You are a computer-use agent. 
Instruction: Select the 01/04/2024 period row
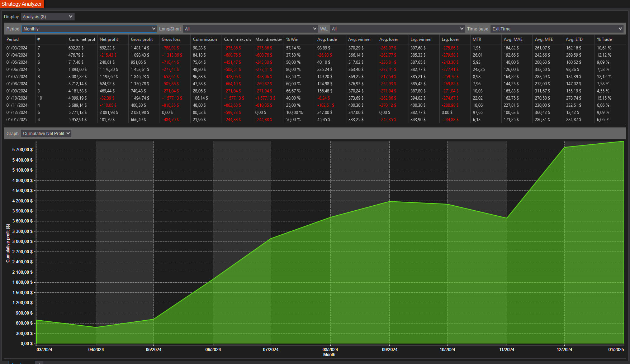[x=315, y=55]
